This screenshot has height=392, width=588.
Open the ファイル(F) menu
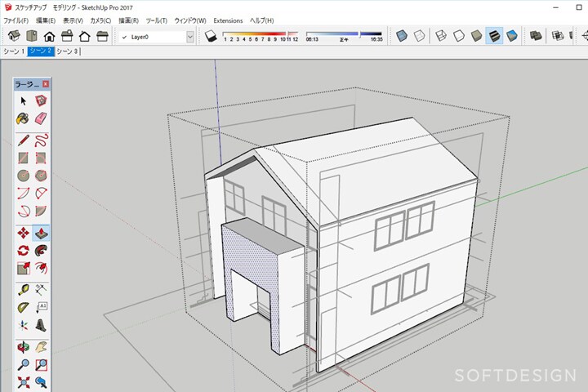click(x=16, y=20)
